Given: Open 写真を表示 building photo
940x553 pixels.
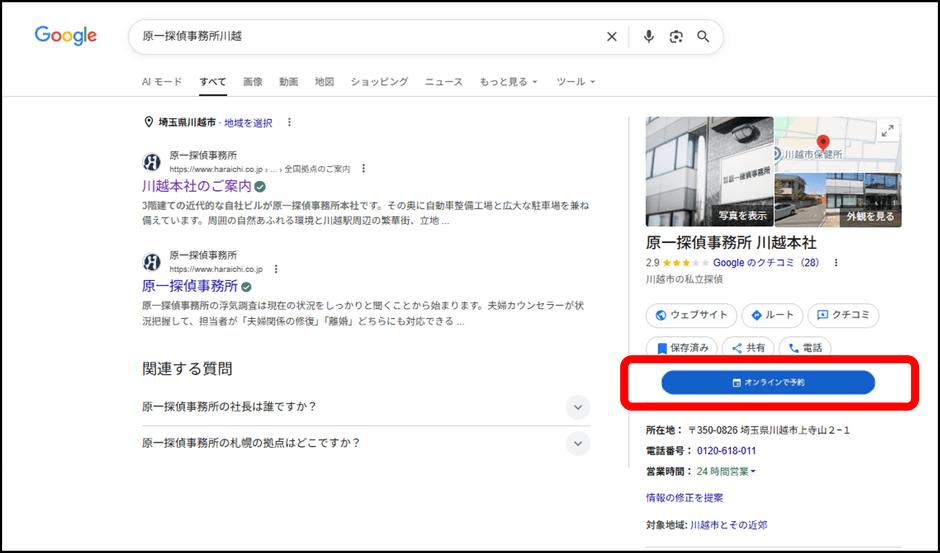Looking at the screenshot, I should coord(710,172).
